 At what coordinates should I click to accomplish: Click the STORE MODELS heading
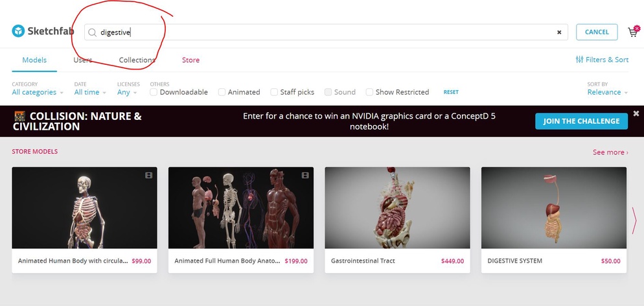(35, 152)
